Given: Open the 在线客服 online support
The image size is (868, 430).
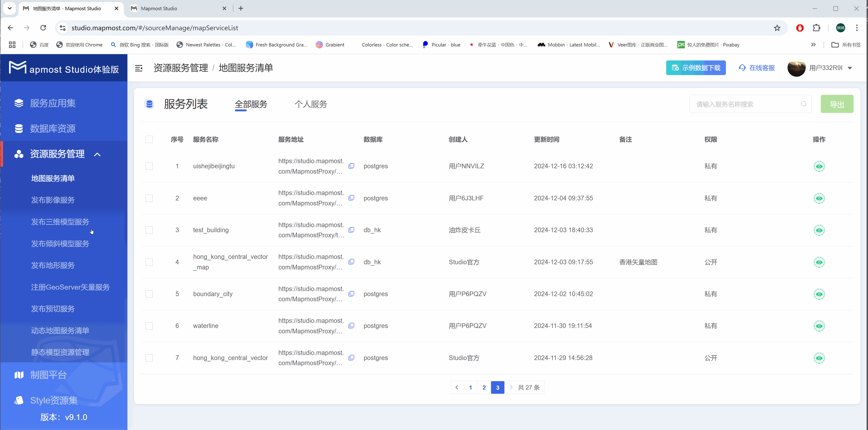Looking at the screenshot, I should (756, 68).
